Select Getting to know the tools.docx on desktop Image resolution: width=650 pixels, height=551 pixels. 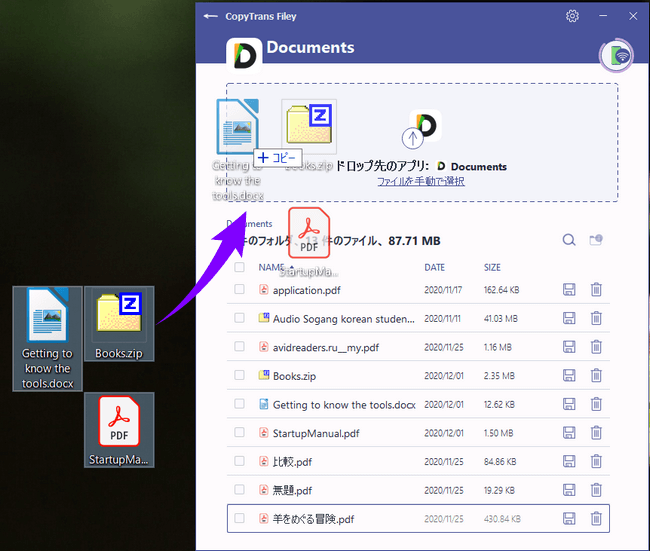pyautogui.click(x=48, y=338)
